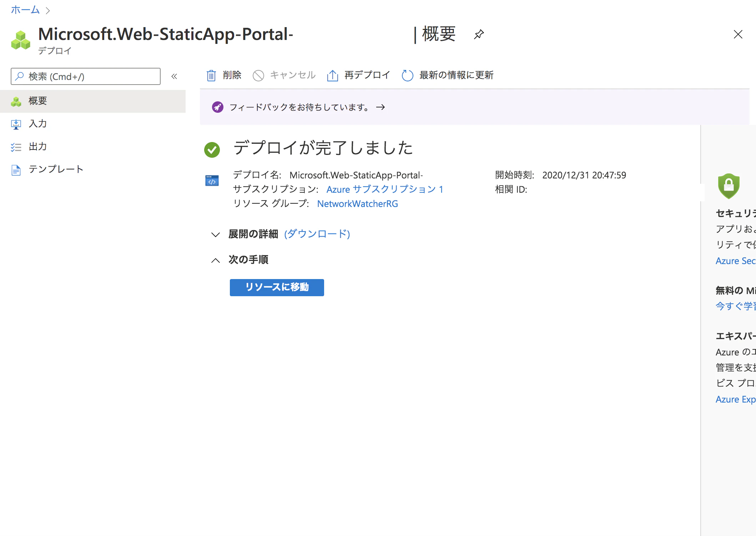This screenshot has height=536, width=756.
Task: Click the デプロイ名 value Microsoft.Web-StaticApp-Portal-
Action: pos(356,175)
